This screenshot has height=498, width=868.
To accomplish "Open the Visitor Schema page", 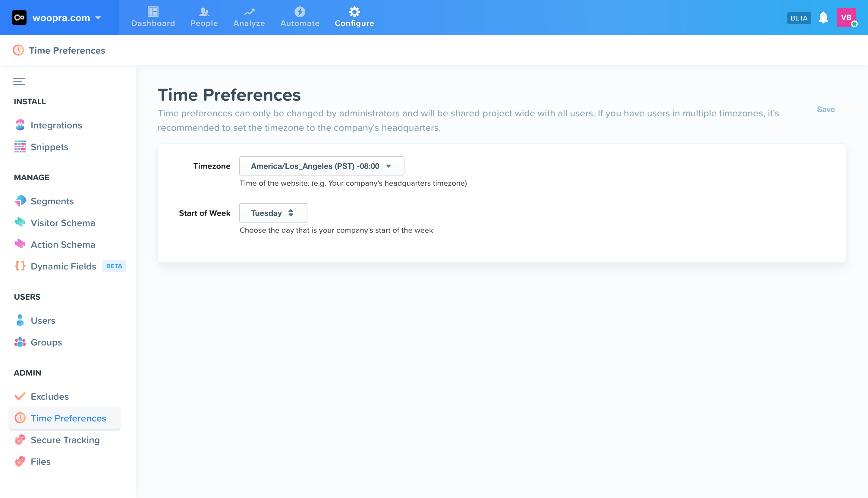I will coord(63,223).
